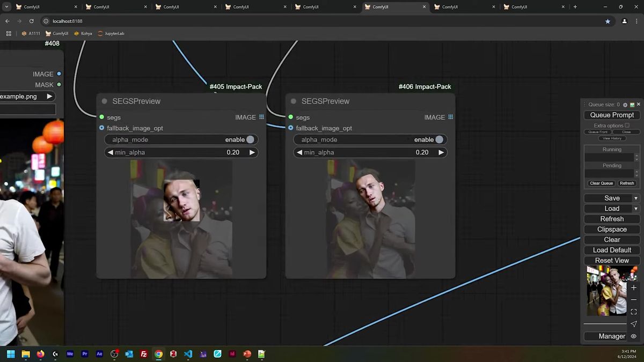Click the Clear workflow button
The height and width of the screenshot is (362, 644).
612,240
